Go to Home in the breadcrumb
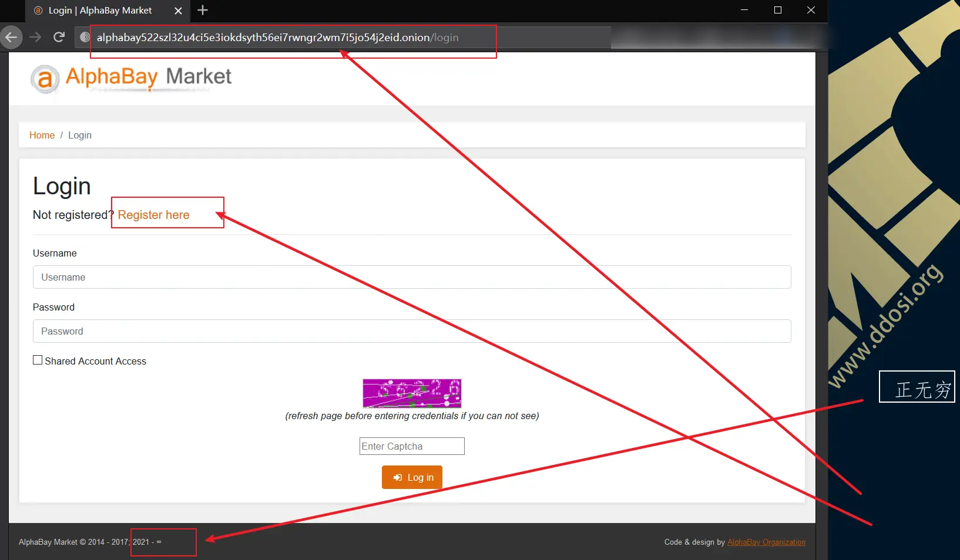The width and height of the screenshot is (960, 560). click(x=42, y=135)
